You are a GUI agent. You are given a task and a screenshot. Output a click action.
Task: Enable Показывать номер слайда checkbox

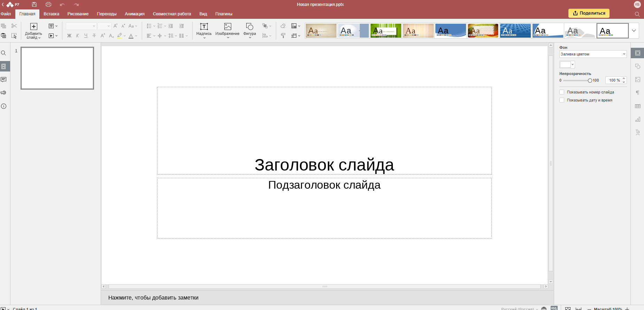click(562, 92)
